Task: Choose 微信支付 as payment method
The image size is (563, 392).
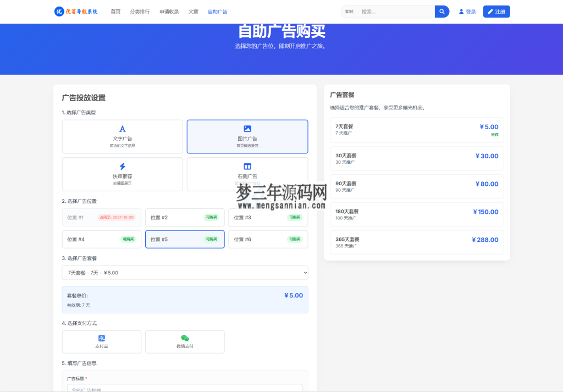Action: pos(185,341)
